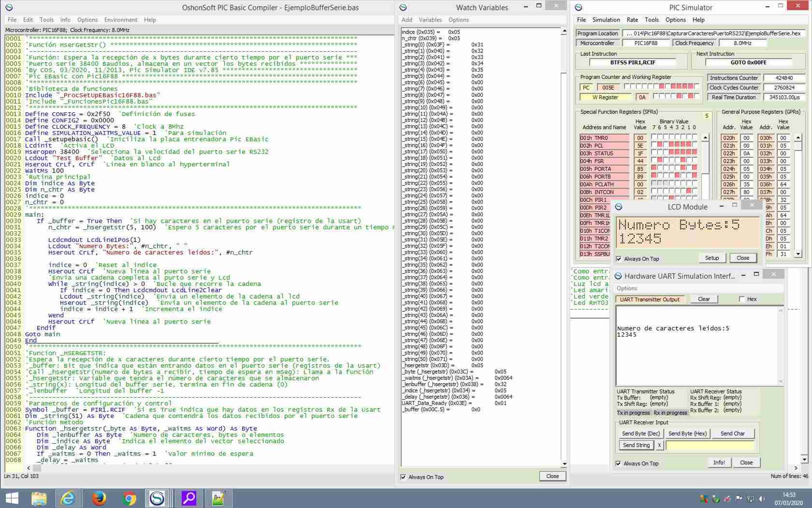Click inside the UART Transmitter Output text area
Image resolution: width=812 pixels, height=508 pixels.
click(699, 345)
